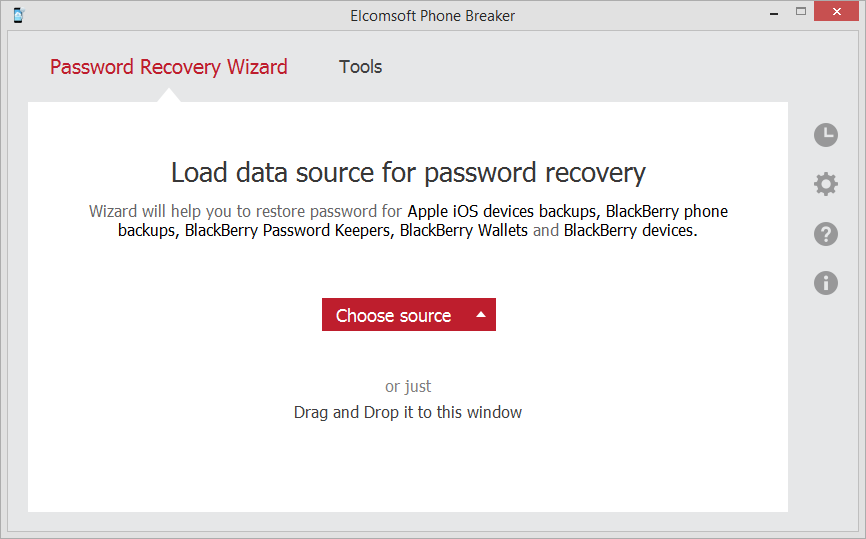
Task: Maximize the Elcomsoft Phone Breaker window
Action: (x=801, y=11)
